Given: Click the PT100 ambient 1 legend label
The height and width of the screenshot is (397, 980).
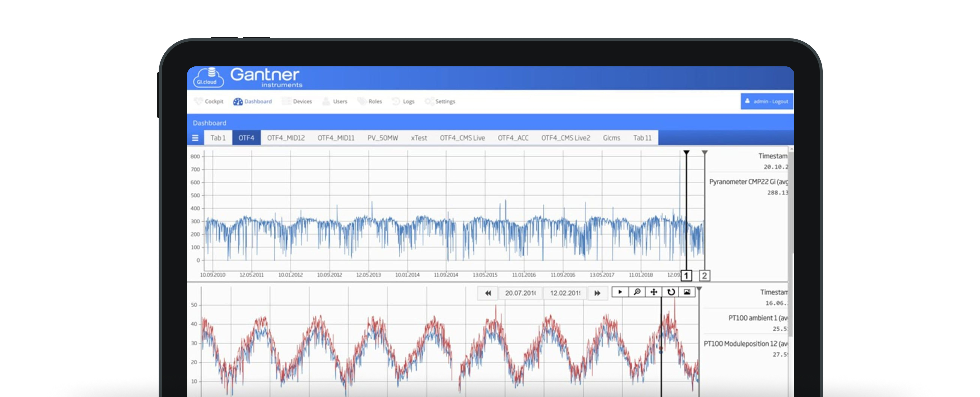Looking at the screenshot, I should click(x=758, y=318).
